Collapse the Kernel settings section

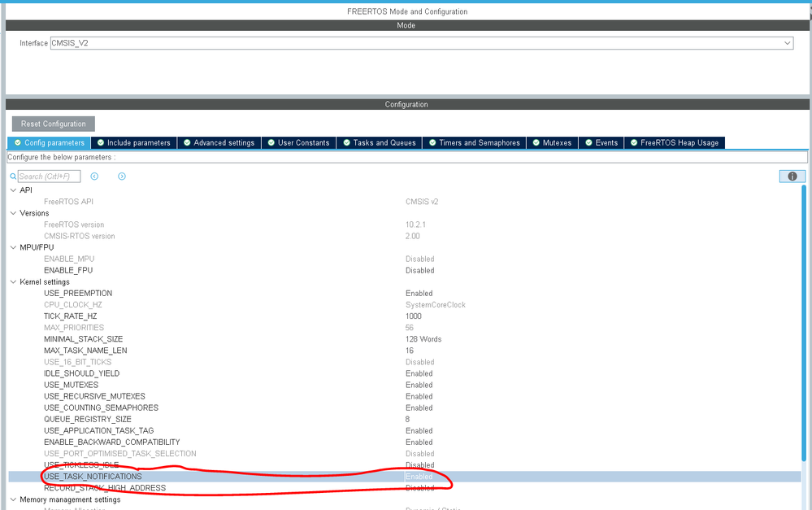14,282
